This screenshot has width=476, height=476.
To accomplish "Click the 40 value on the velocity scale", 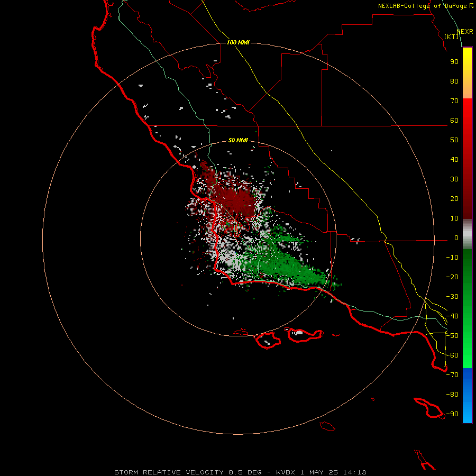I will click(454, 160).
